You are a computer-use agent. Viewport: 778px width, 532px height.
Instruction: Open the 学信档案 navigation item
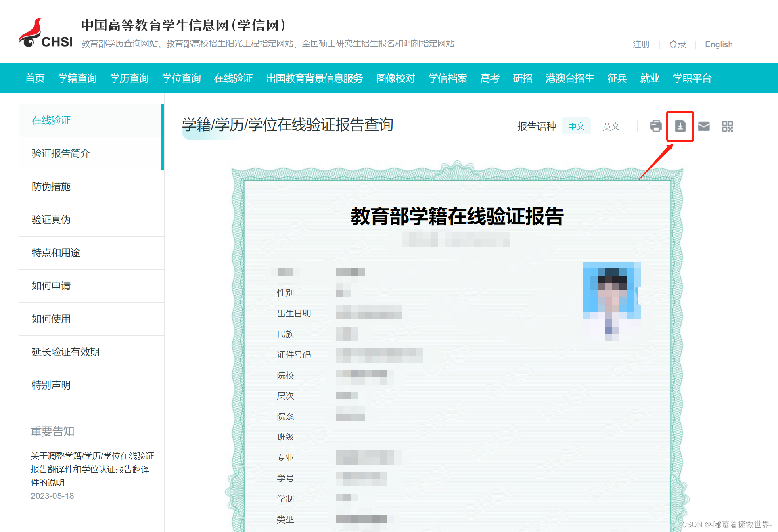(448, 78)
